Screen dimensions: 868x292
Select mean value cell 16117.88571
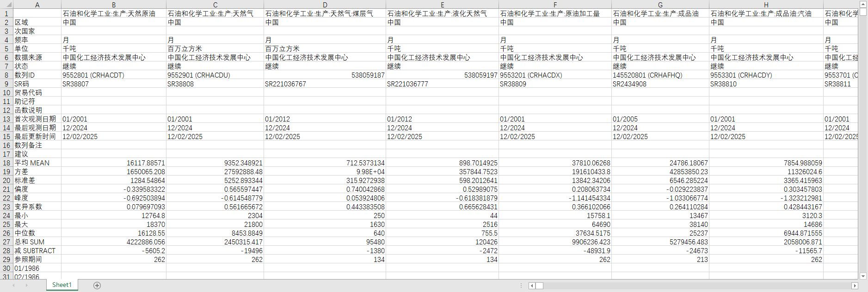pyautogui.click(x=114, y=163)
